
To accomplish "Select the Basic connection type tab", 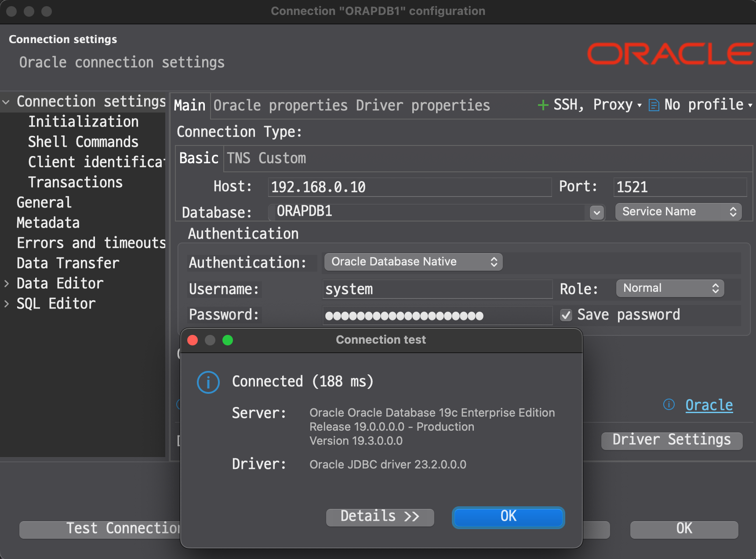I will [x=199, y=158].
